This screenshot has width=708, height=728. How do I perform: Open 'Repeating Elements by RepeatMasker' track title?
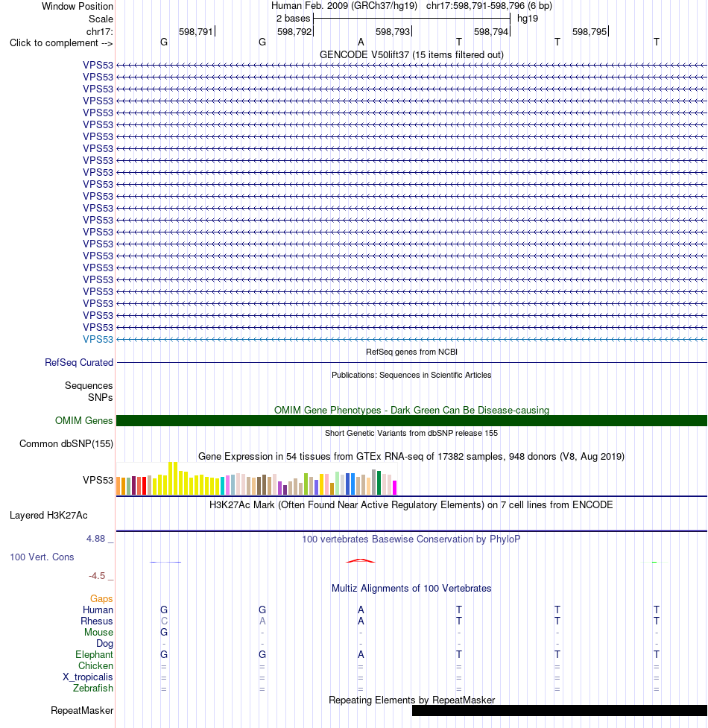(411, 700)
